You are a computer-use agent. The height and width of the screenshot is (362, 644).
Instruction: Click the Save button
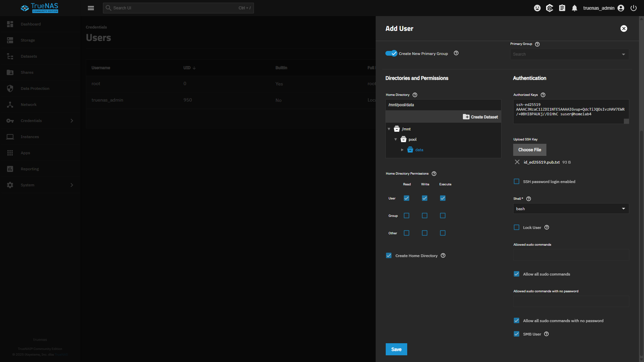tap(396, 349)
